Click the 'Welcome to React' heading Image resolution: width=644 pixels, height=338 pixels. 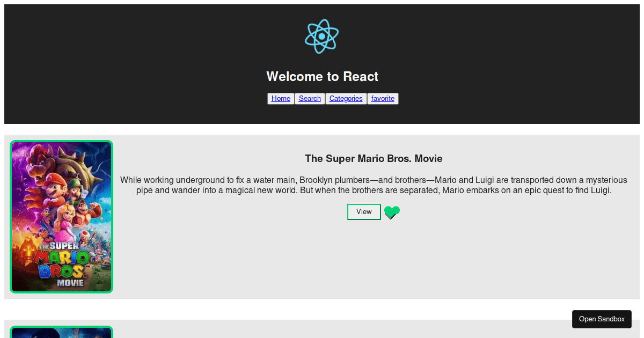322,76
